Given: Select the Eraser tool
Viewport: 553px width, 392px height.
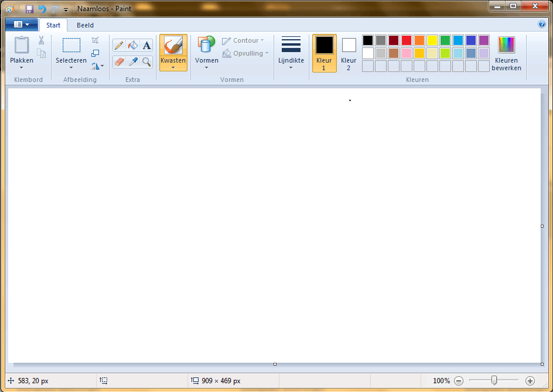Looking at the screenshot, I should click(119, 62).
